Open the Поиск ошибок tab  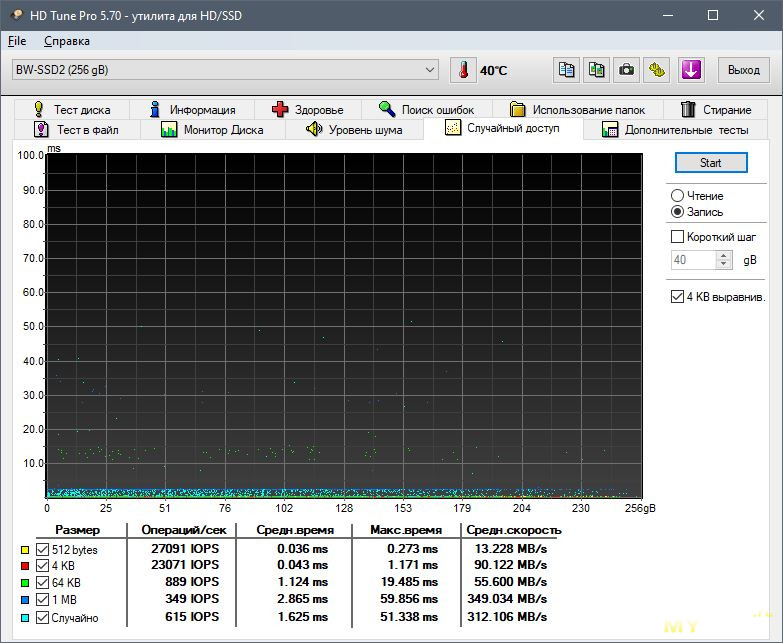point(427,109)
